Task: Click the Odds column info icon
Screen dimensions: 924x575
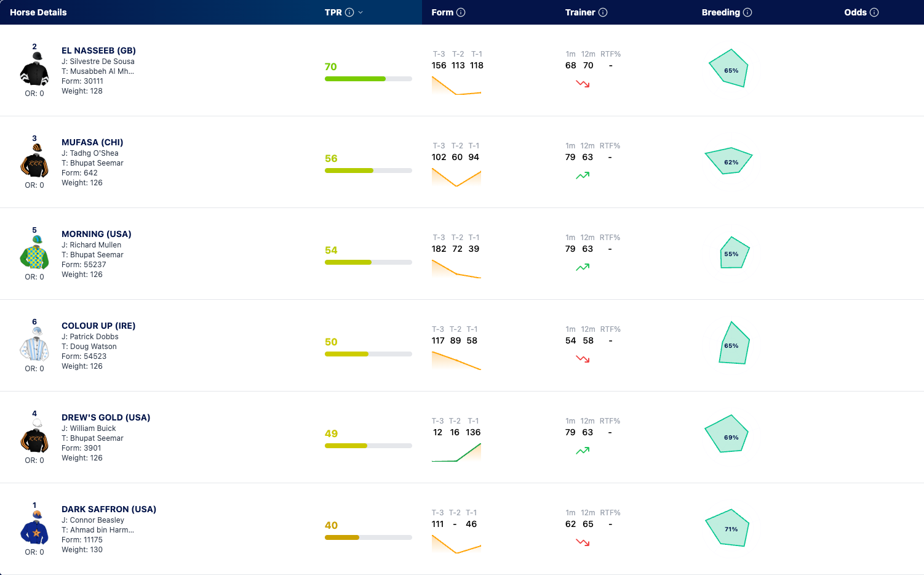Action: [874, 12]
